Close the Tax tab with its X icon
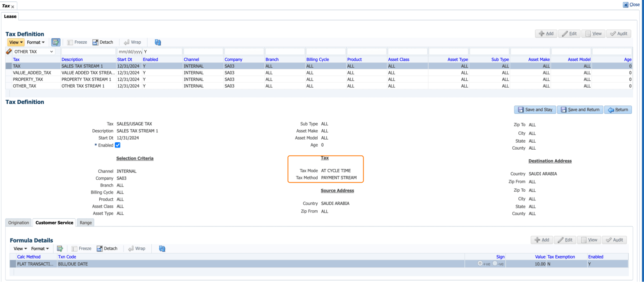644x282 pixels. pyautogui.click(x=13, y=7)
